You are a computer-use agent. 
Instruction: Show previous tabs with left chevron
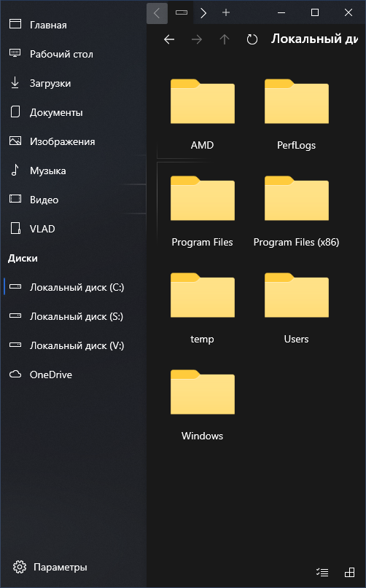[157, 13]
